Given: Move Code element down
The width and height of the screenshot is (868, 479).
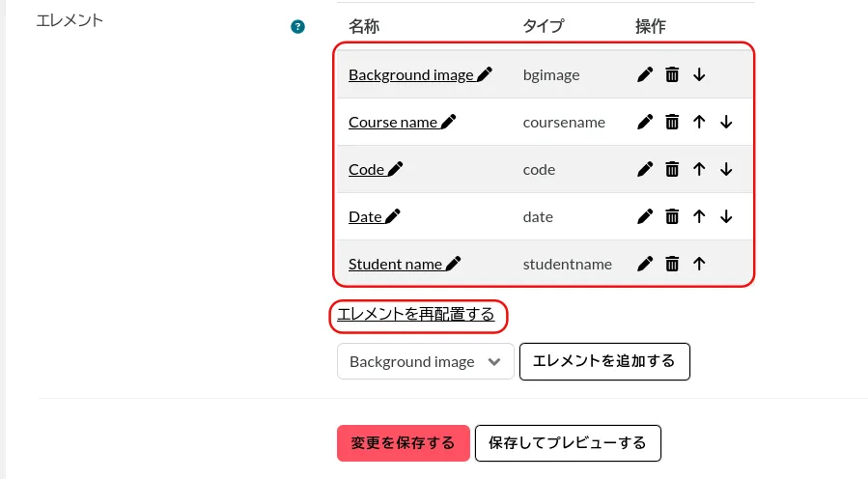Looking at the screenshot, I should click(x=726, y=169).
